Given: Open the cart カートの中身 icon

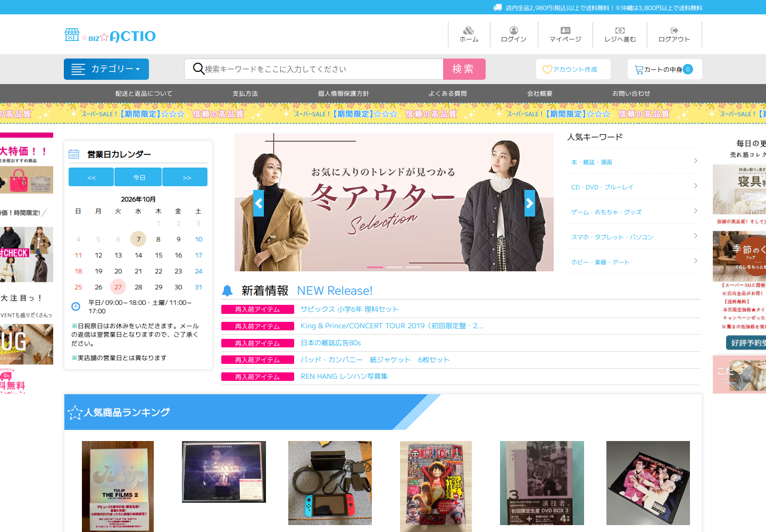Looking at the screenshot, I should (639, 70).
